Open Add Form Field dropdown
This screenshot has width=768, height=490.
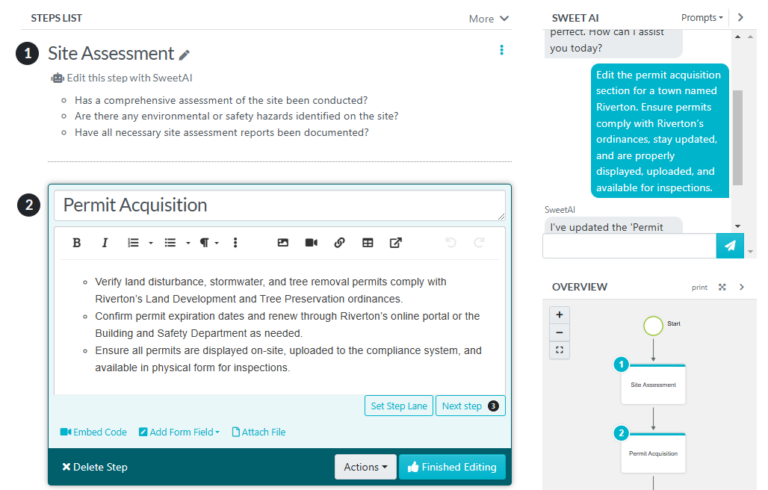tap(179, 432)
